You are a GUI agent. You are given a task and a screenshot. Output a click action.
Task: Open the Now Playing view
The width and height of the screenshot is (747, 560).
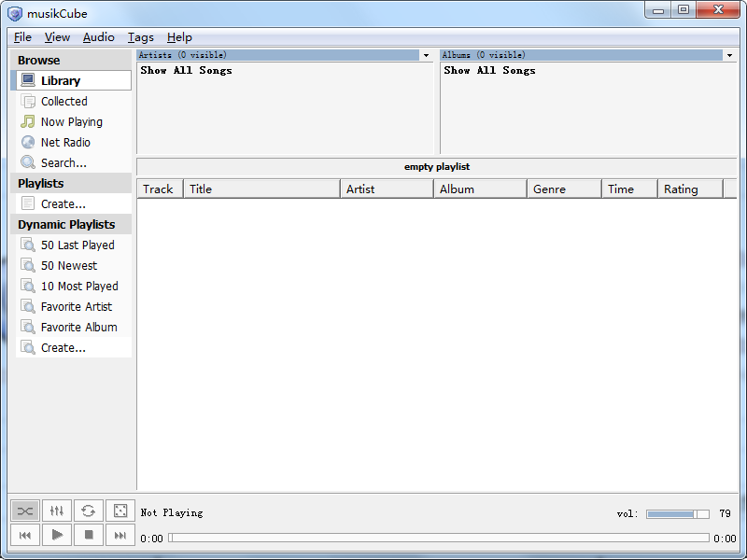pos(71,122)
